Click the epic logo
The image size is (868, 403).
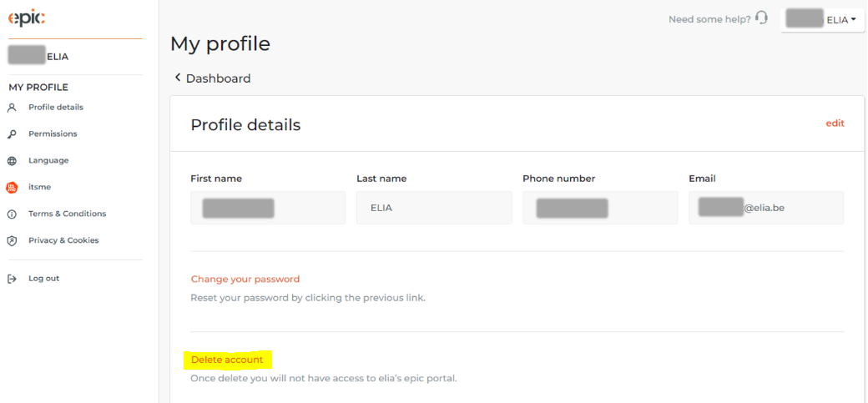pos(26,18)
